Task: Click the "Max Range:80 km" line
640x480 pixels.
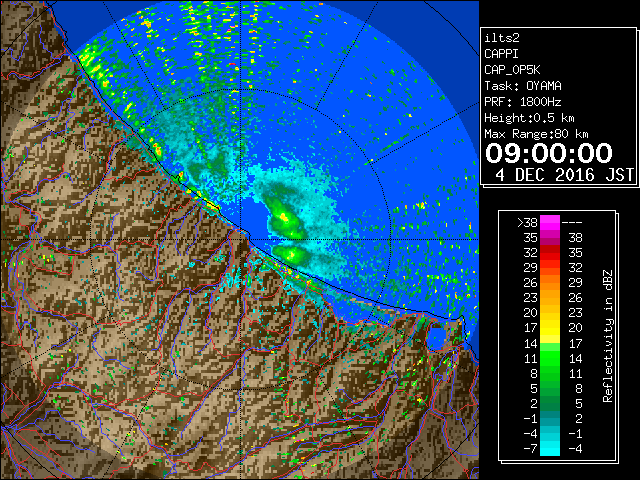Action: [536, 134]
